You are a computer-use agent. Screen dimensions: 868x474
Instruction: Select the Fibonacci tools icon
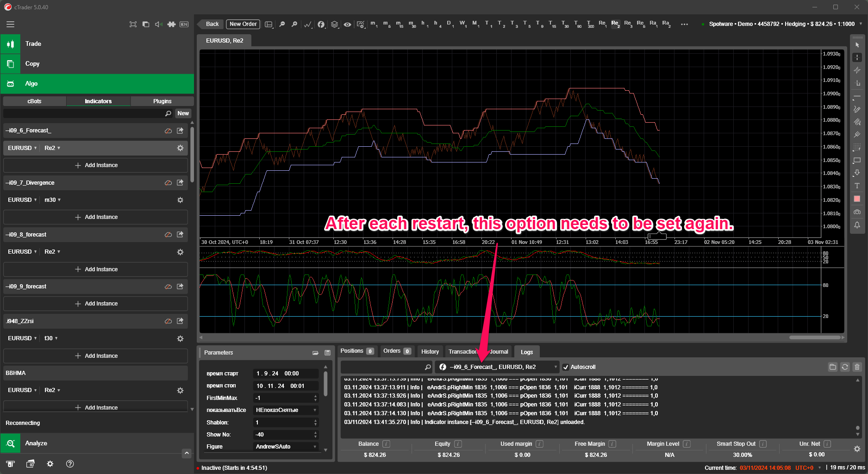point(857,147)
